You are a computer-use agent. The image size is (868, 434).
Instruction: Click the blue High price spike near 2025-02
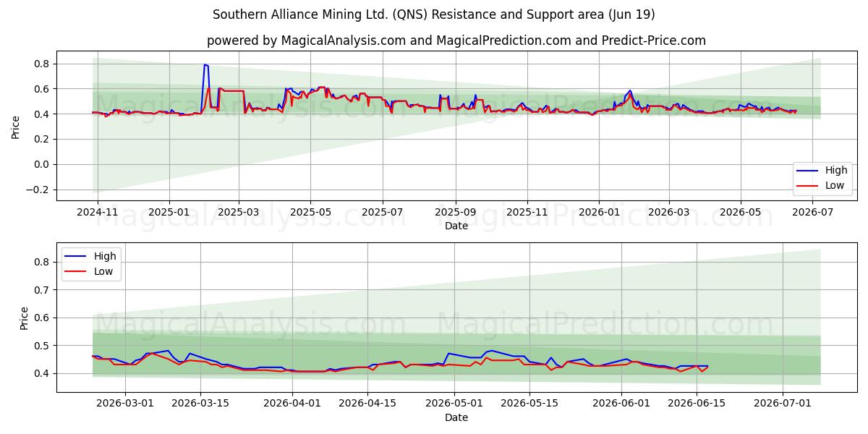[205, 65]
